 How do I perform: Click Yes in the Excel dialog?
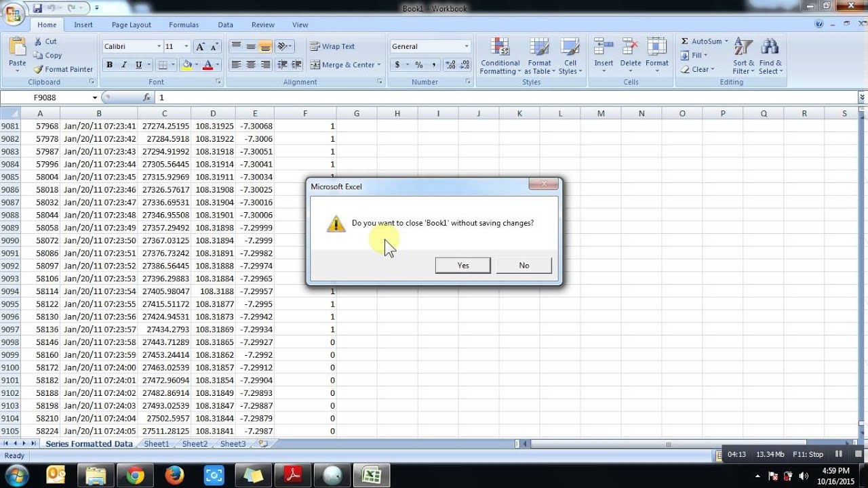click(x=463, y=265)
